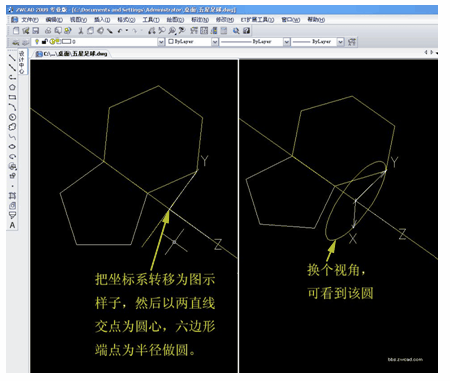Image resolution: width=450 pixels, height=381 pixels.
Task: Select the Circle tool
Action: click(x=12, y=117)
